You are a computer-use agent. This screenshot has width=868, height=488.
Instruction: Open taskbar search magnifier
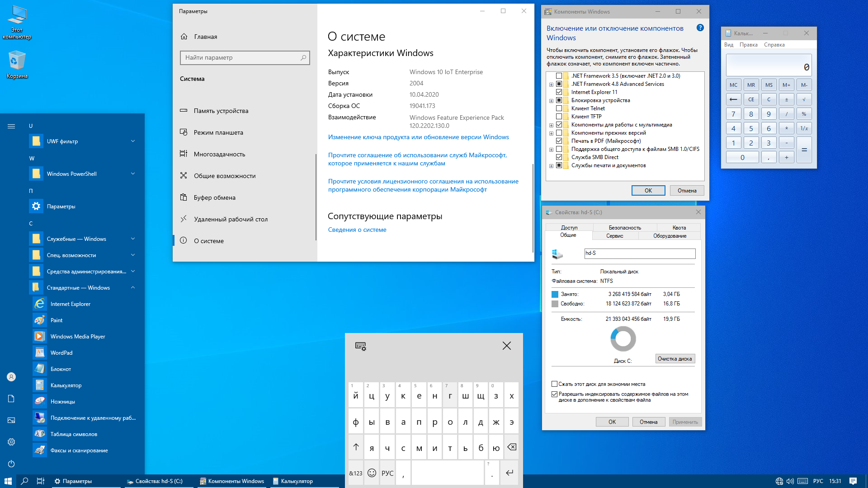[x=24, y=481]
